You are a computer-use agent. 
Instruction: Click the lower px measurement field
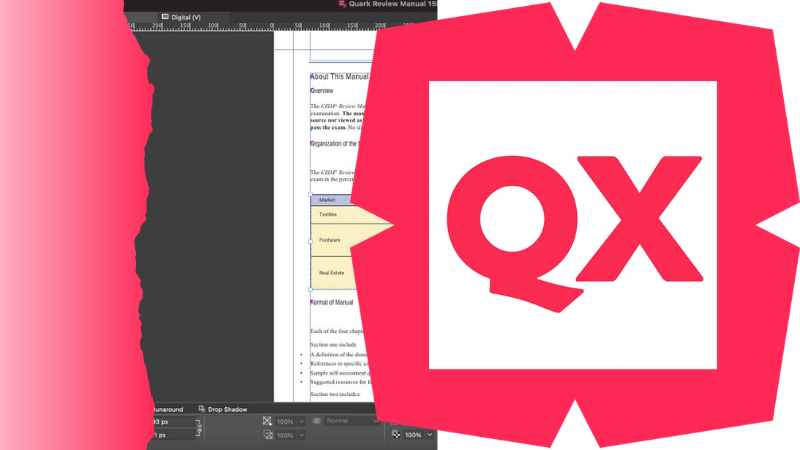pos(173,435)
